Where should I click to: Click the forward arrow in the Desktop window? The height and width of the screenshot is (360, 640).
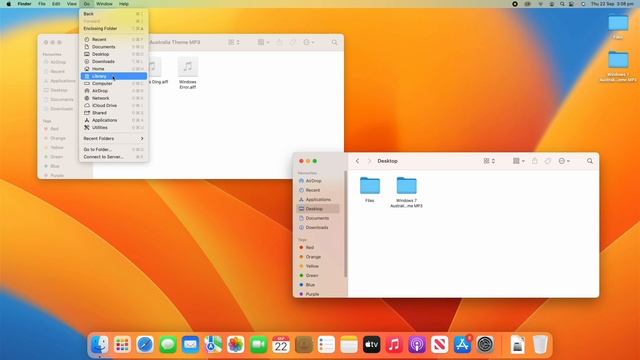click(369, 161)
